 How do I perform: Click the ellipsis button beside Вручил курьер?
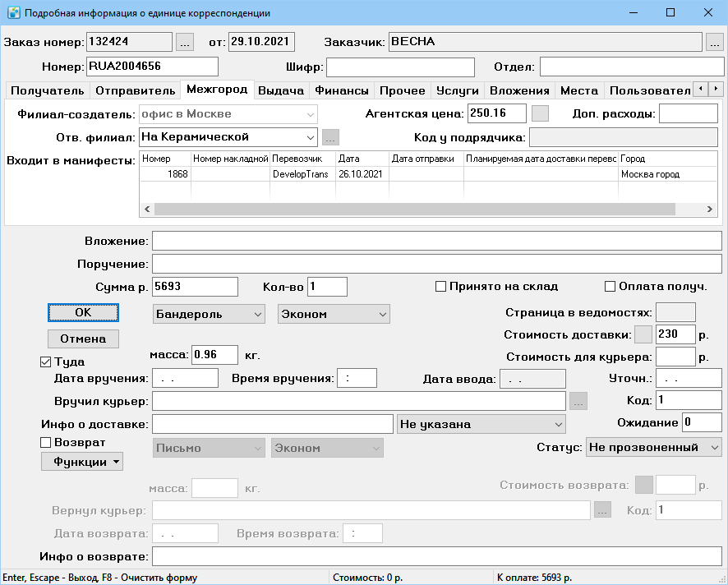[578, 401]
